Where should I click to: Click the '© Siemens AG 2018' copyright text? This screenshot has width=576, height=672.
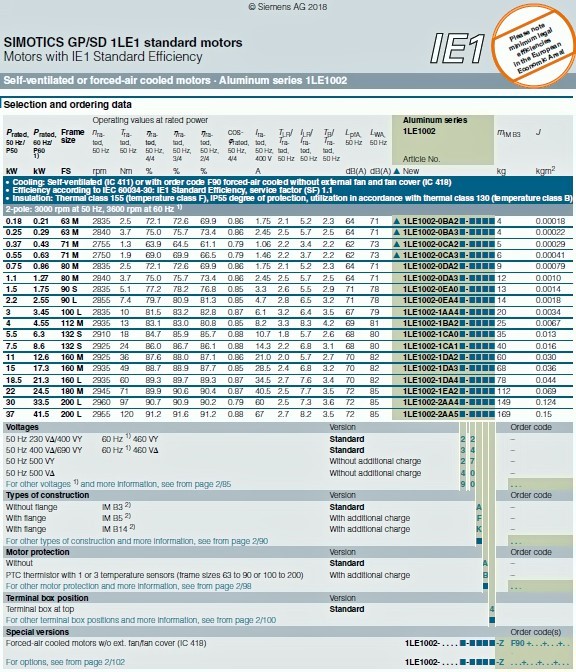[288, 7]
